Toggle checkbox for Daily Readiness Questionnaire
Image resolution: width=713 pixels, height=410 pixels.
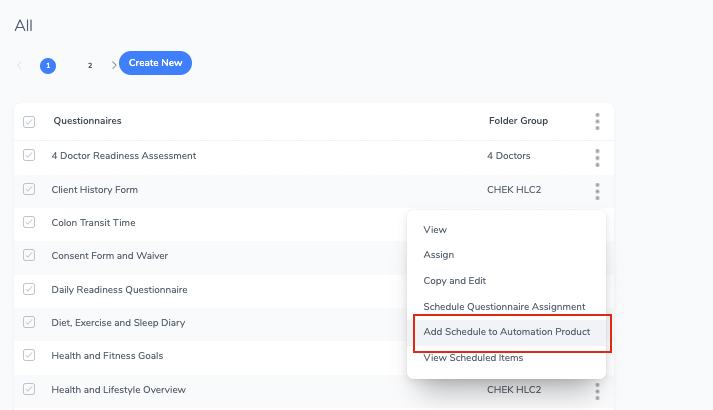click(x=29, y=289)
